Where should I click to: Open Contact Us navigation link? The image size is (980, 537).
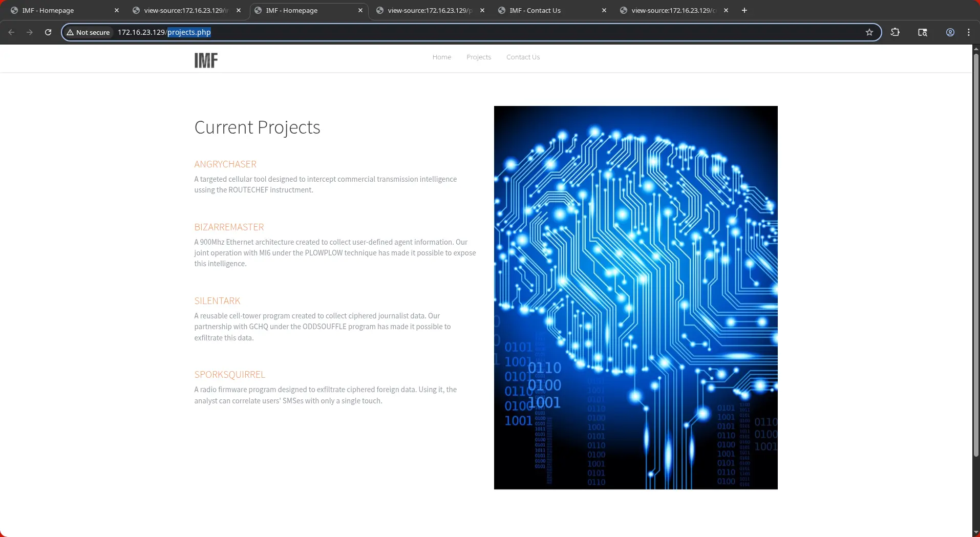point(523,57)
